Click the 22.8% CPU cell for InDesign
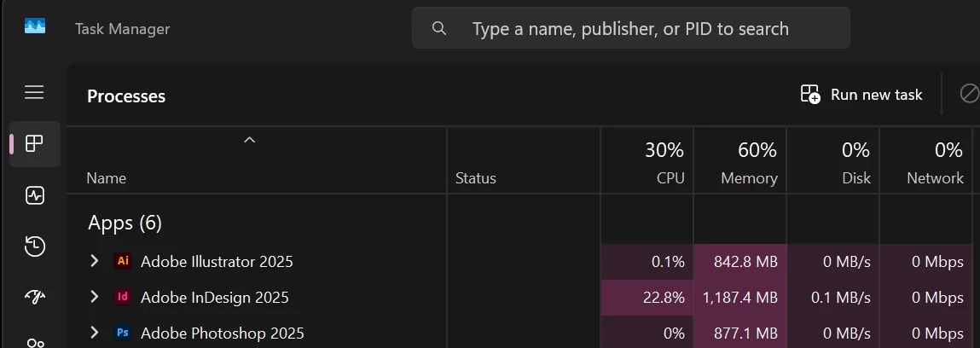The image size is (980, 348). 647,298
